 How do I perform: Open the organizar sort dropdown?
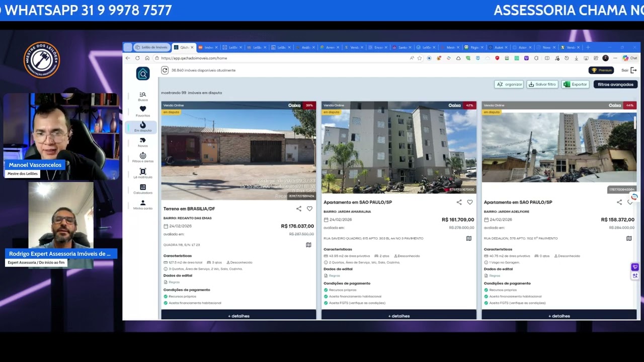pyautogui.click(x=509, y=84)
